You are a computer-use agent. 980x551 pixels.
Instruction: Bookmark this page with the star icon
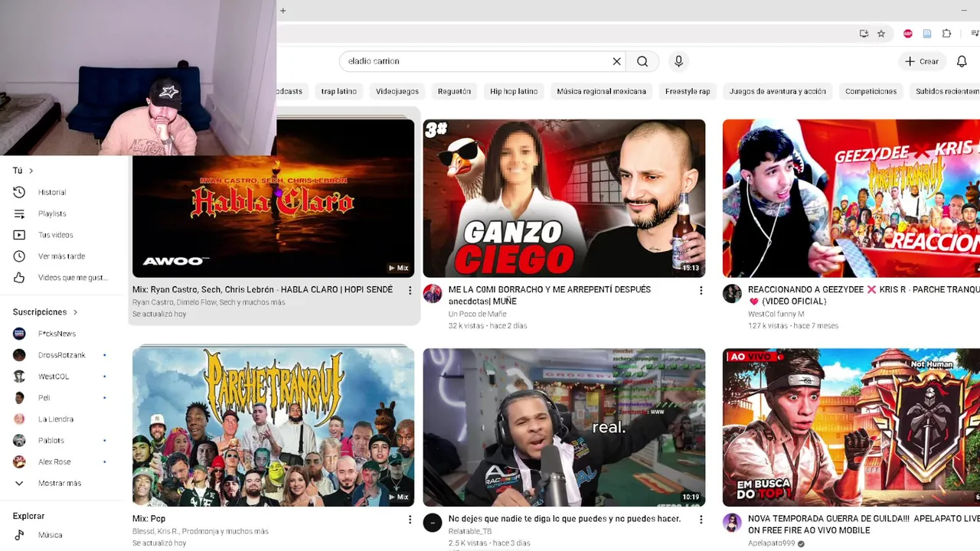point(881,34)
